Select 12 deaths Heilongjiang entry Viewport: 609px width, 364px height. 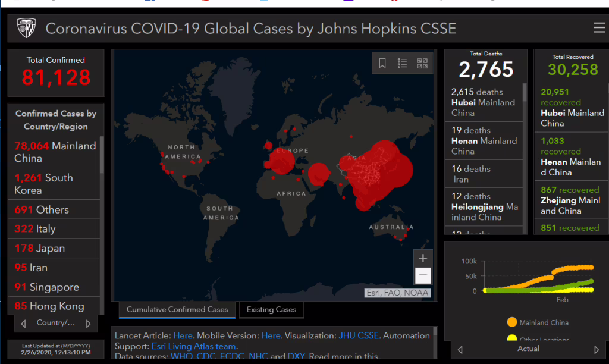[x=484, y=206]
